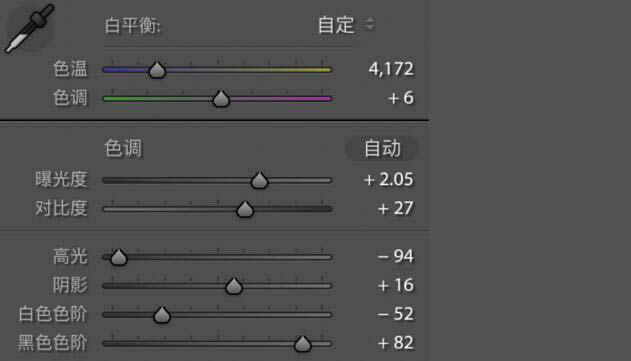Click the 对比度 contrast slider handle
The image size is (631, 361).
(x=245, y=209)
